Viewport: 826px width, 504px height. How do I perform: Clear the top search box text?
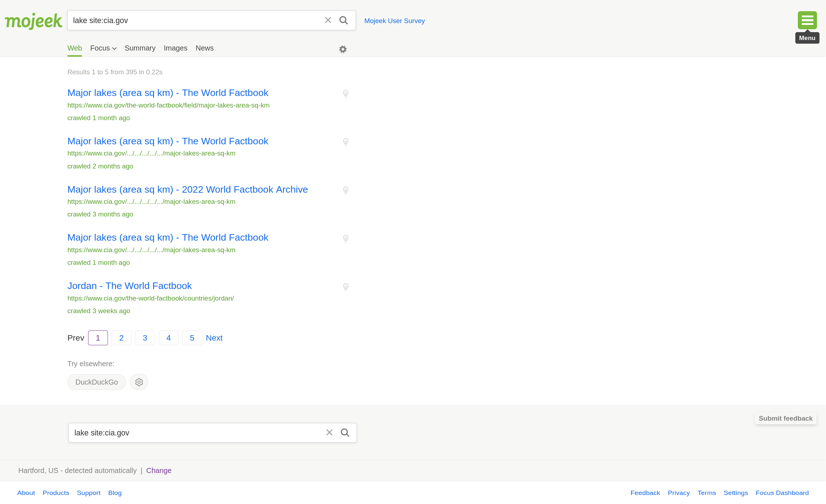[328, 20]
